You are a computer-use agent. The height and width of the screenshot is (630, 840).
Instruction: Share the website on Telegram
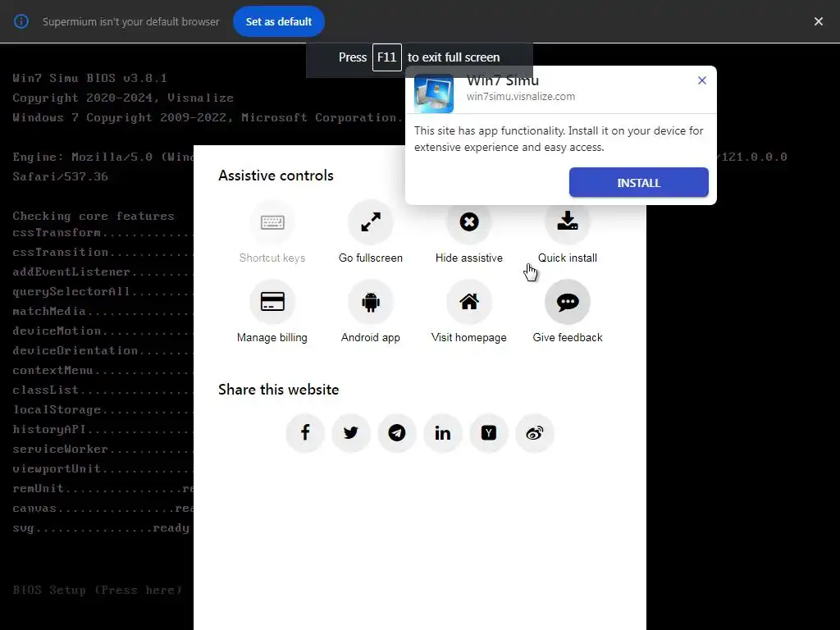pyautogui.click(x=397, y=433)
